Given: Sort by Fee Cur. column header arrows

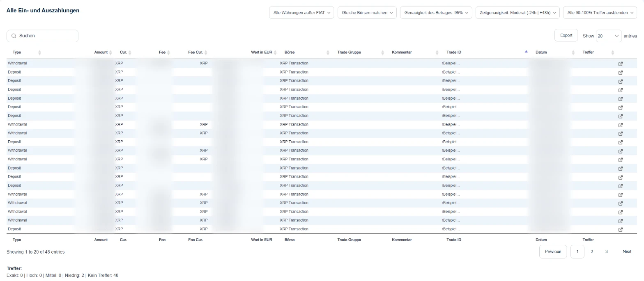Looking at the screenshot, I should 206,53.
